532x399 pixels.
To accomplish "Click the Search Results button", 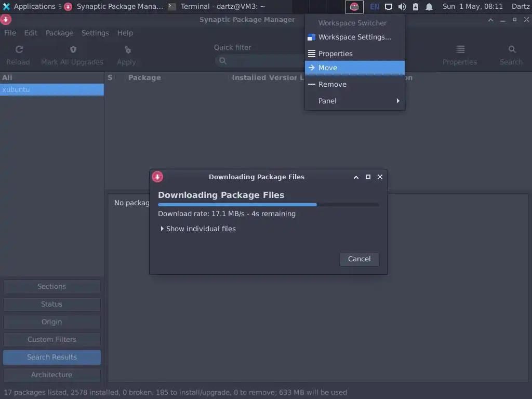I will tap(51, 357).
